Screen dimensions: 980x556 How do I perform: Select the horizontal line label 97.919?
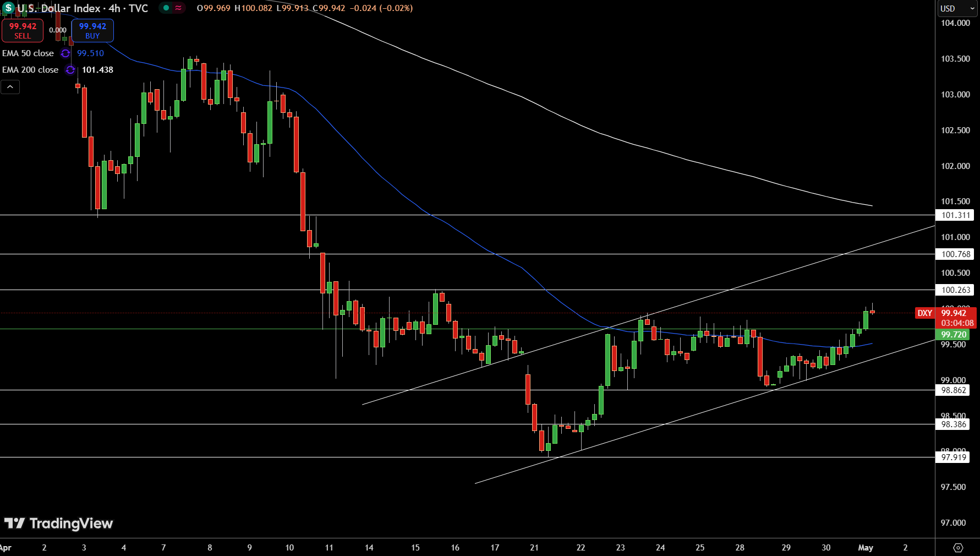953,457
